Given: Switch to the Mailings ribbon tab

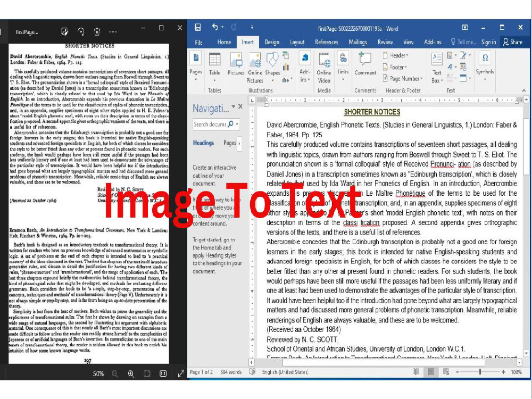Looking at the screenshot, I should [x=358, y=42].
